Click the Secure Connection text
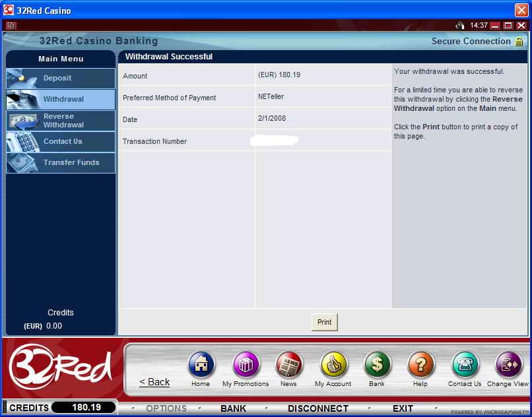Screen dimensions: 532x417 (x=471, y=42)
